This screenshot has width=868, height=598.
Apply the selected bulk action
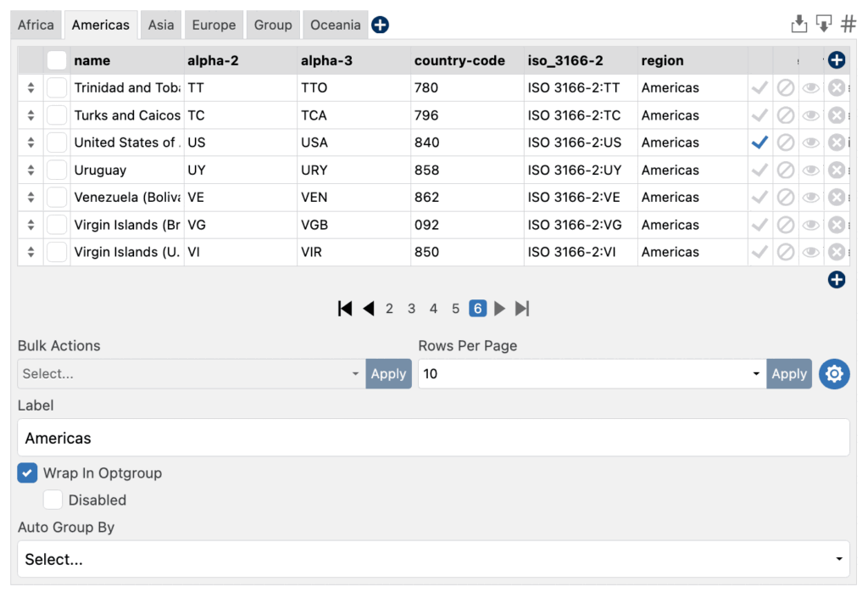(388, 374)
